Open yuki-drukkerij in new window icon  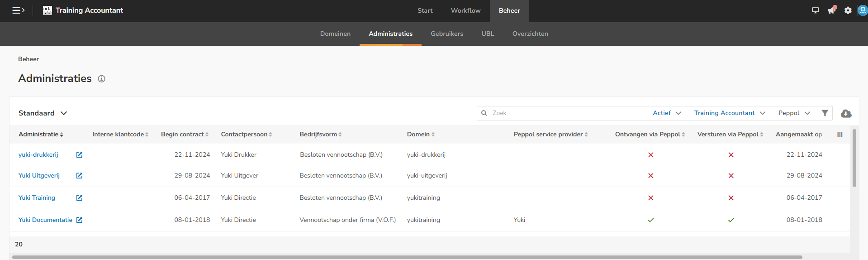79,155
